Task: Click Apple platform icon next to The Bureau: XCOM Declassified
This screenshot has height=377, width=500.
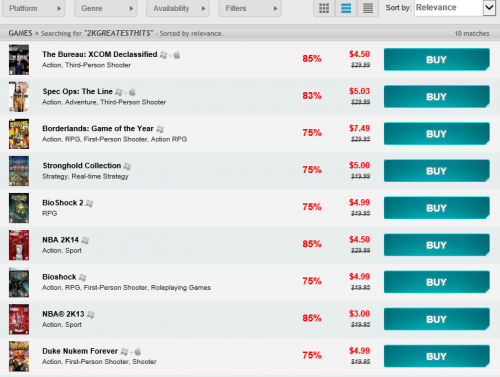Action: tap(177, 55)
